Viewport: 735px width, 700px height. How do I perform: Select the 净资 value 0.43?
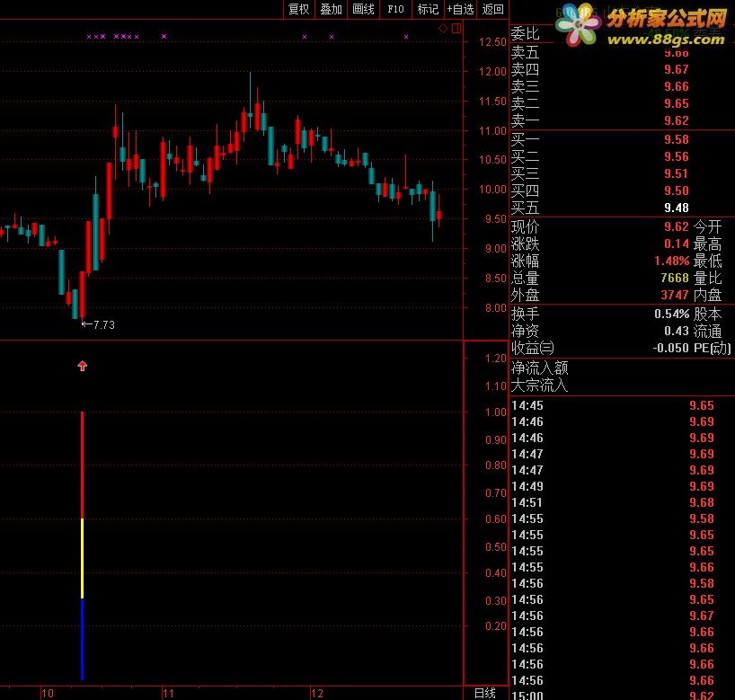tap(677, 332)
